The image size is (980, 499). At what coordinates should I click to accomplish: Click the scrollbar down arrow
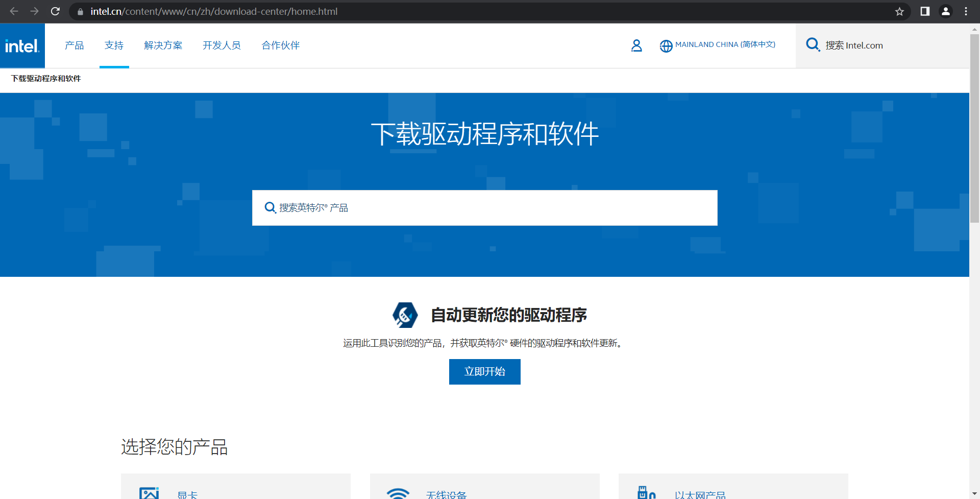point(974,494)
